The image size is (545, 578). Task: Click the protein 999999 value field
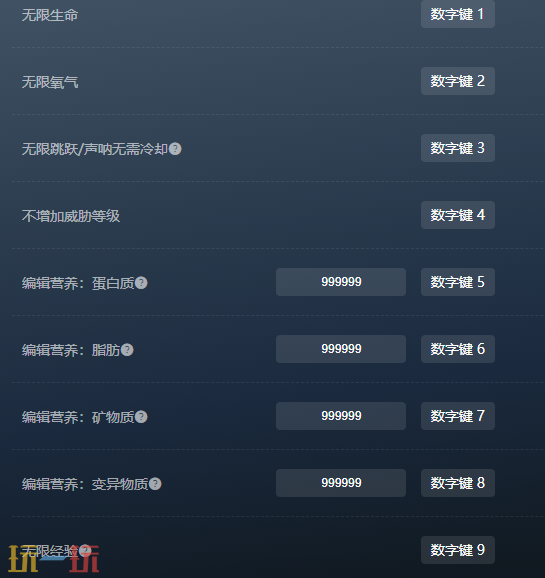341,282
